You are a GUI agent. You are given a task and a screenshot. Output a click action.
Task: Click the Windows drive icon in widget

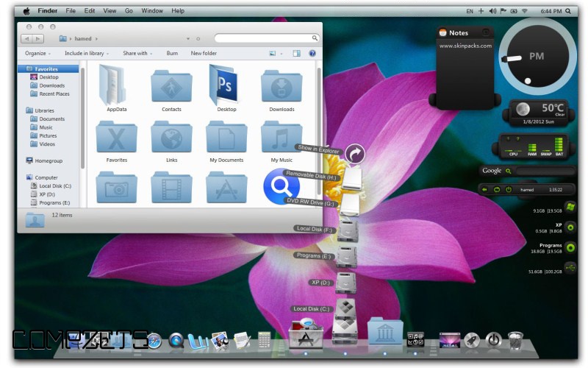[x=570, y=208]
